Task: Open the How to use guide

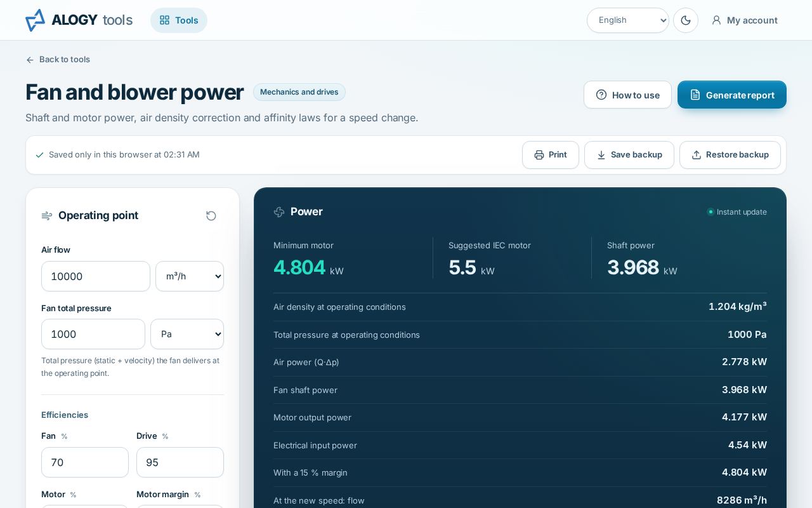Action: (627, 95)
